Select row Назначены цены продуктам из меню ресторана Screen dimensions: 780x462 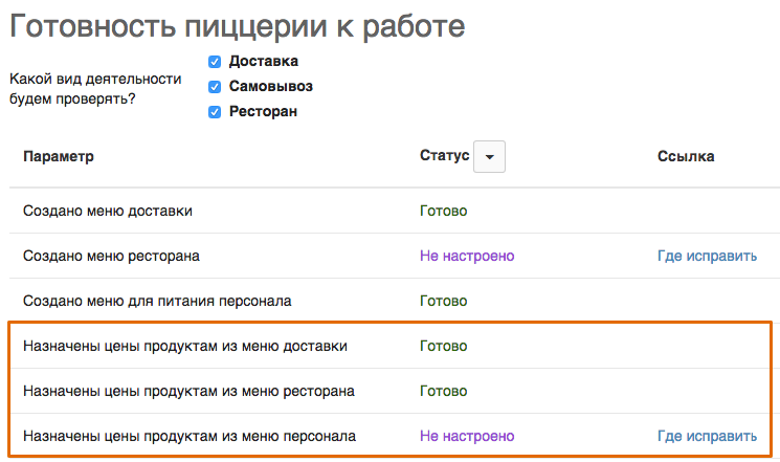[390, 391]
